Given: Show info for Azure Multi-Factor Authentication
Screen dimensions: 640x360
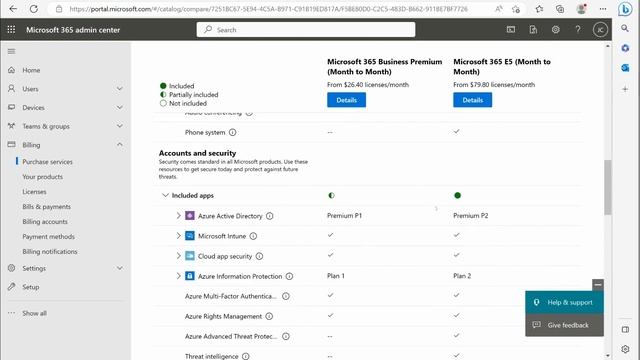Looking at the screenshot, I should [x=286, y=296].
